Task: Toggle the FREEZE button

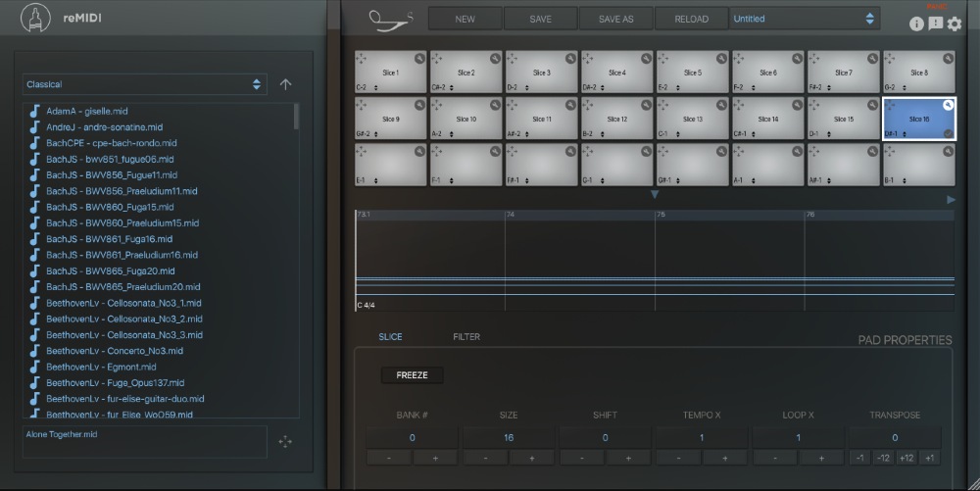Action: pyautogui.click(x=412, y=375)
